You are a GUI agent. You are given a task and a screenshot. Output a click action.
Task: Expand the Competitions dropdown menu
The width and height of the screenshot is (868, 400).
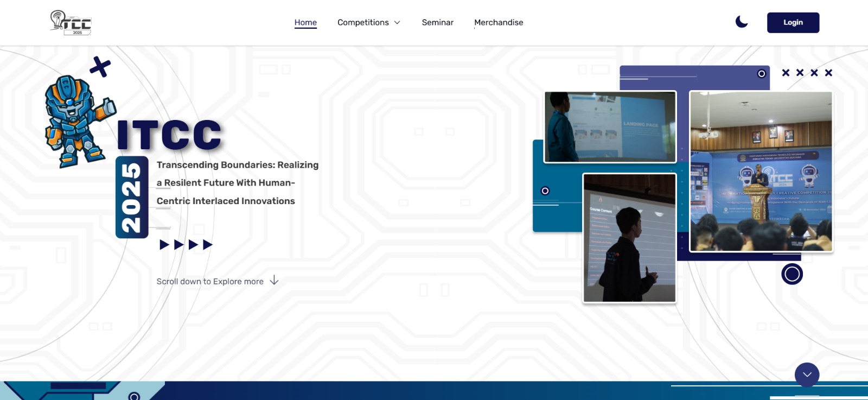tap(369, 22)
